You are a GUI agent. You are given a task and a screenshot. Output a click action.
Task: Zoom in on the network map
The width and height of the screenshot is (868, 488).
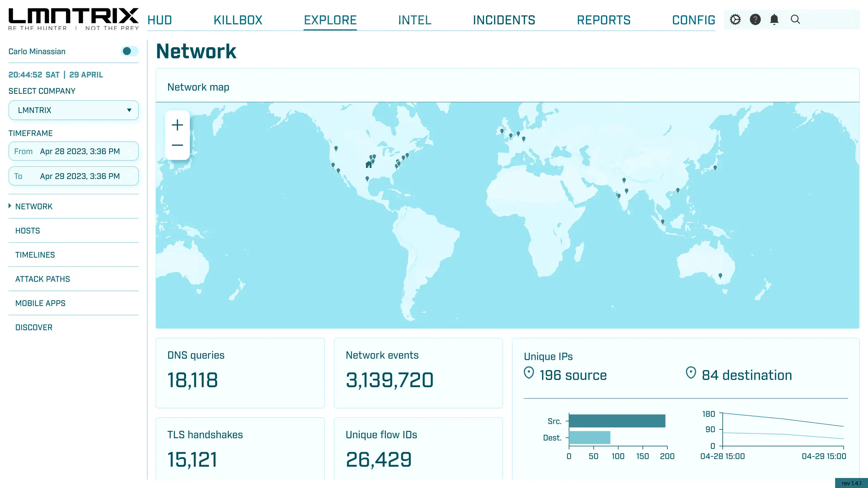(177, 125)
